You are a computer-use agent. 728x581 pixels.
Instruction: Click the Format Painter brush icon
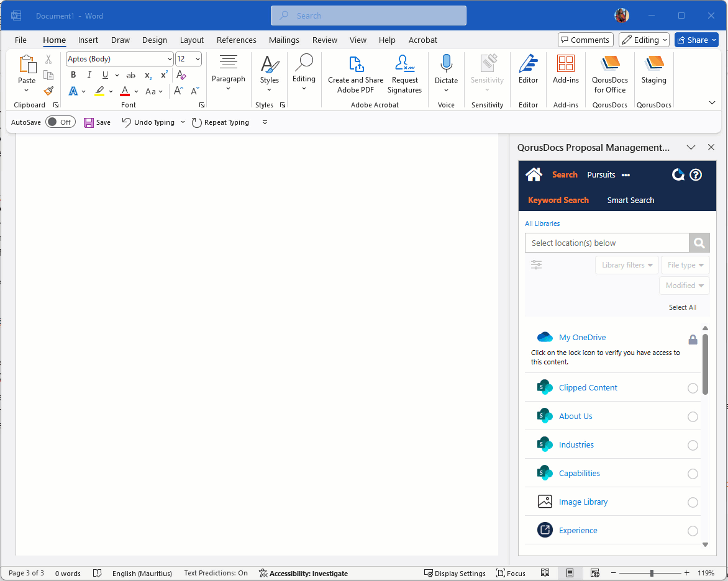(48, 91)
